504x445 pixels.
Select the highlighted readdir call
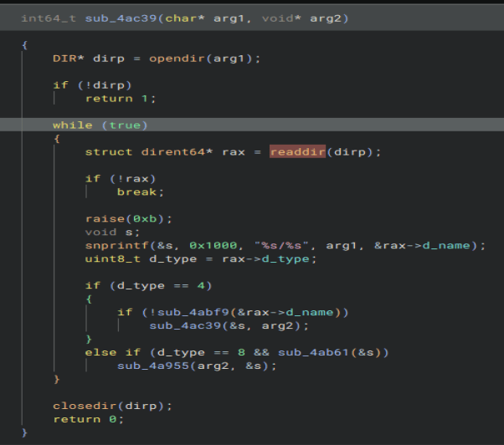pos(296,151)
